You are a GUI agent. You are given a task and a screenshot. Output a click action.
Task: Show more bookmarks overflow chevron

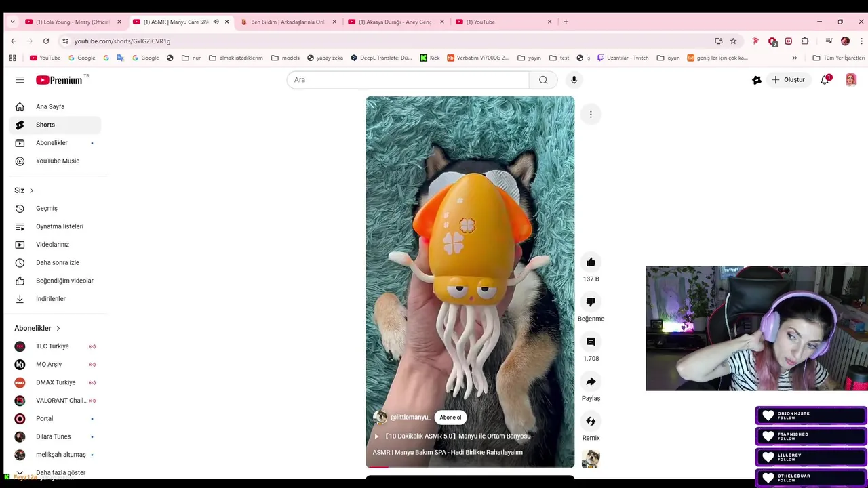tap(794, 58)
